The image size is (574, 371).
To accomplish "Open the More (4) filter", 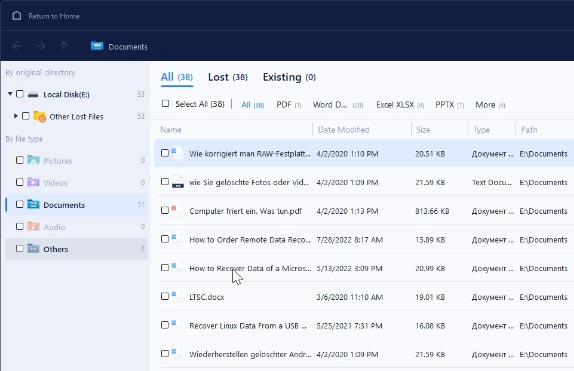I will click(x=490, y=105).
